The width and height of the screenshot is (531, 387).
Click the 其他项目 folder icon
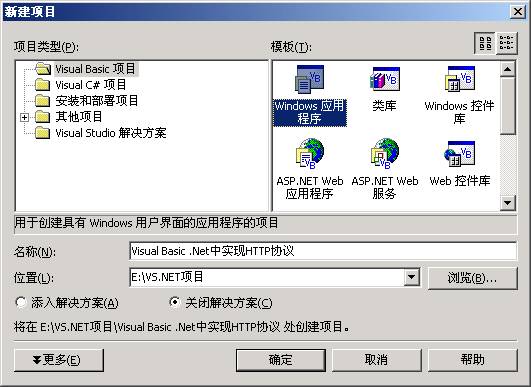(x=43, y=117)
